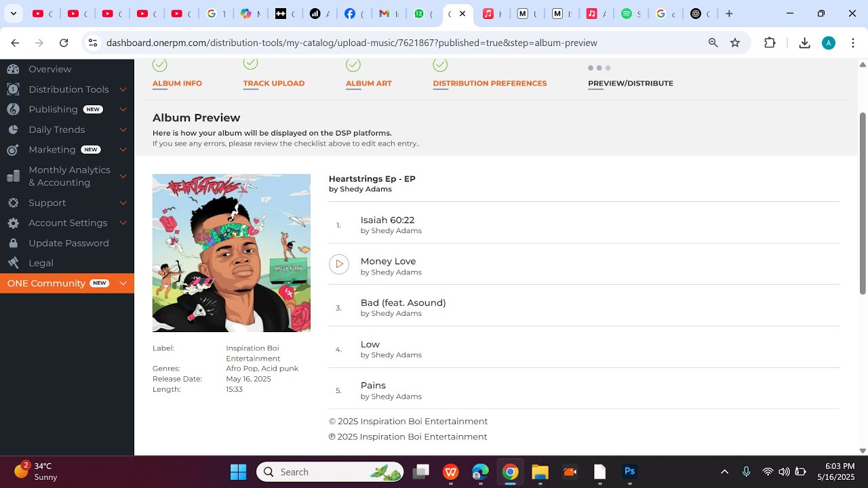Open the Monthly Analytics & Accounting coins icon

[14, 176]
